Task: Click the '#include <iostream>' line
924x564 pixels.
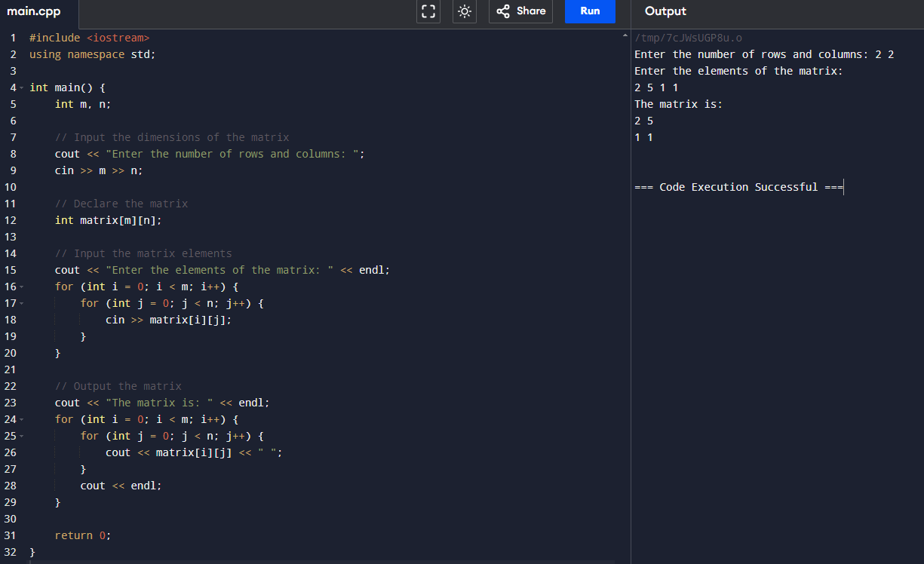Action: (x=89, y=38)
